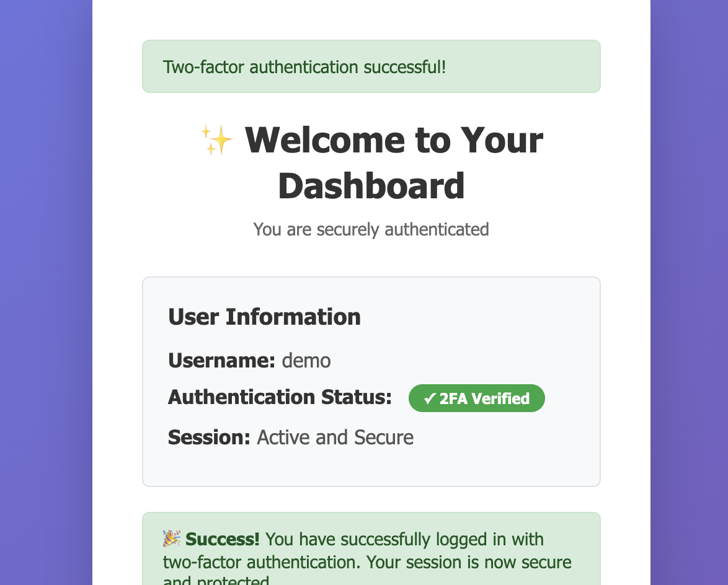Click the Active and Secure session text

point(335,438)
